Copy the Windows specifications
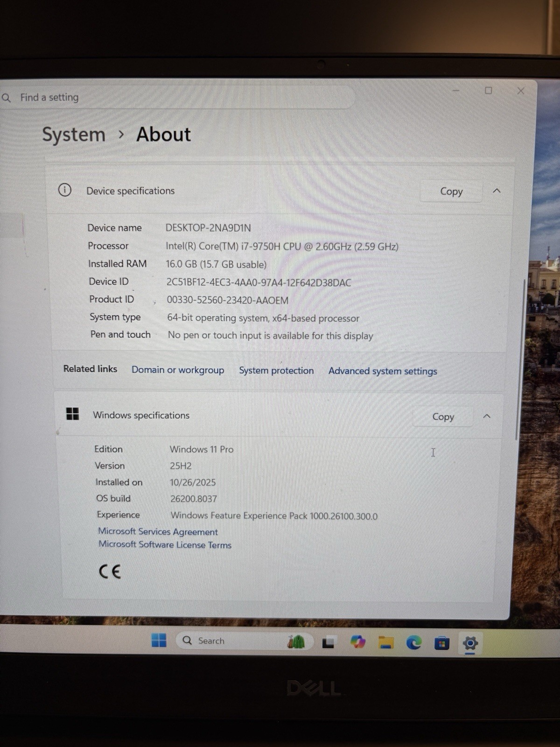The height and width of the screenshot is (747, 560). pyautogui.click(x=443, y=416)
